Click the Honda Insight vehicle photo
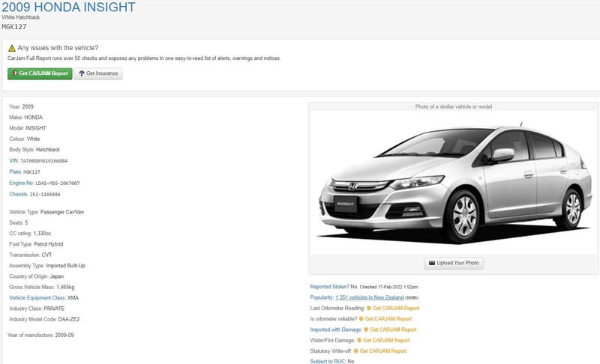The height and width of the screenshot is (364, 600). coord(454,183)
